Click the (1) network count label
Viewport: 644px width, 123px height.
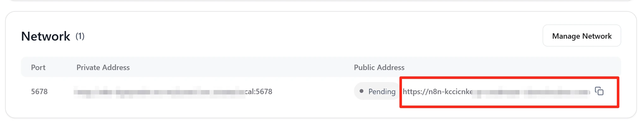80,36
